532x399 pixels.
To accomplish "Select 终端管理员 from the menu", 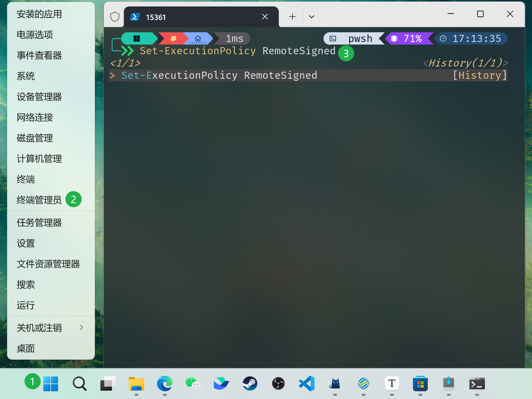I will click(x=39, y=200).
